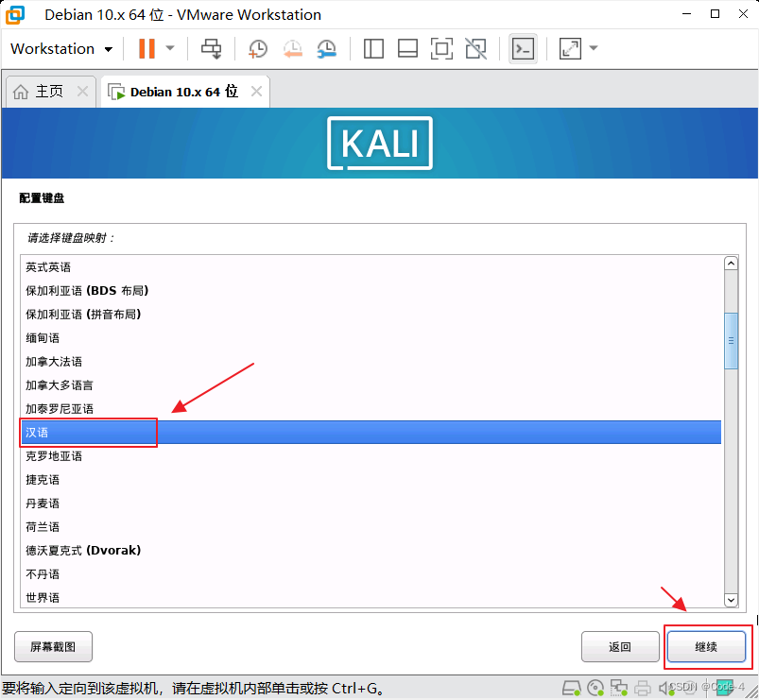Open the console view icon
Viewport: 759px width, 700px height.
click(524, 49)
